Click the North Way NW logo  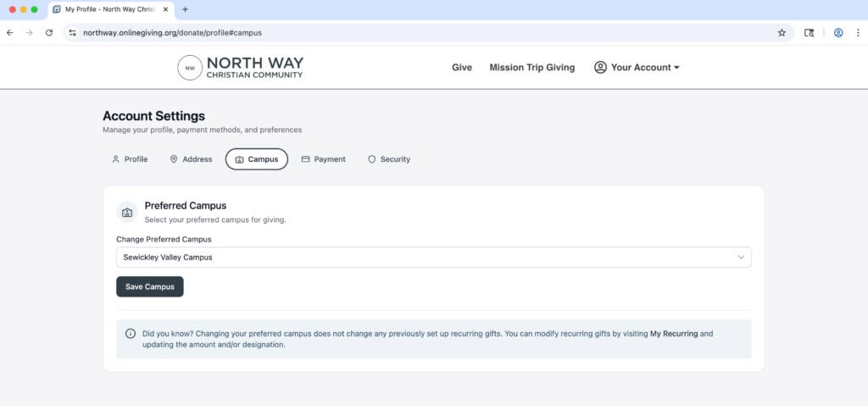point(190,68)
